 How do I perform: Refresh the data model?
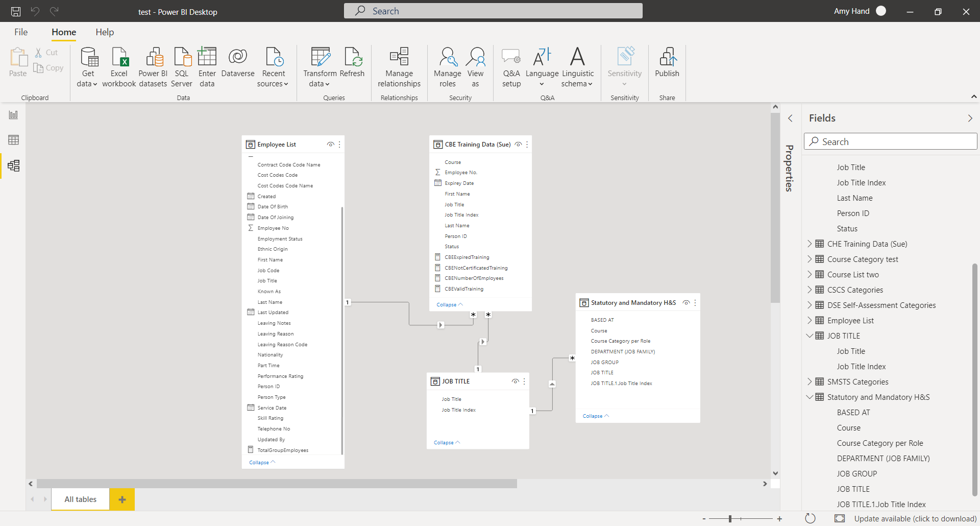[352, 62]
